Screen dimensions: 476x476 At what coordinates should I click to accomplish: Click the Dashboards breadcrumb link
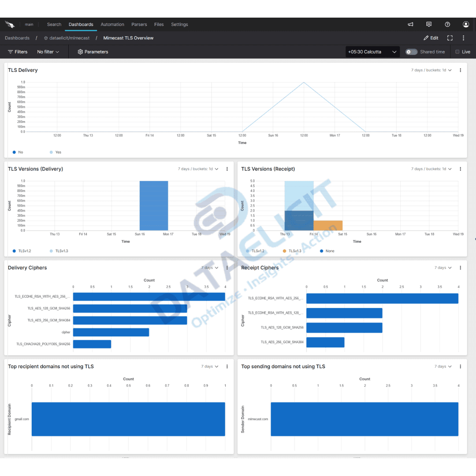17,38
